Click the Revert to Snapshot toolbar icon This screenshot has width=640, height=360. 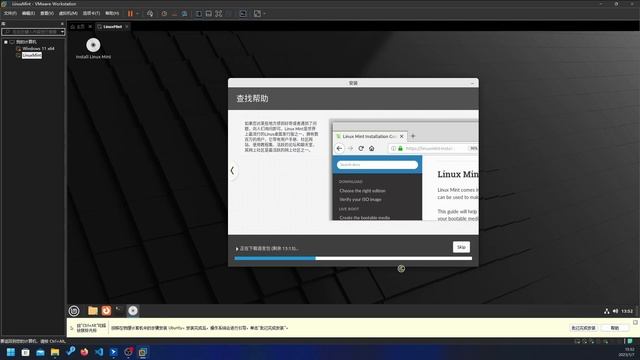(174, 13)
